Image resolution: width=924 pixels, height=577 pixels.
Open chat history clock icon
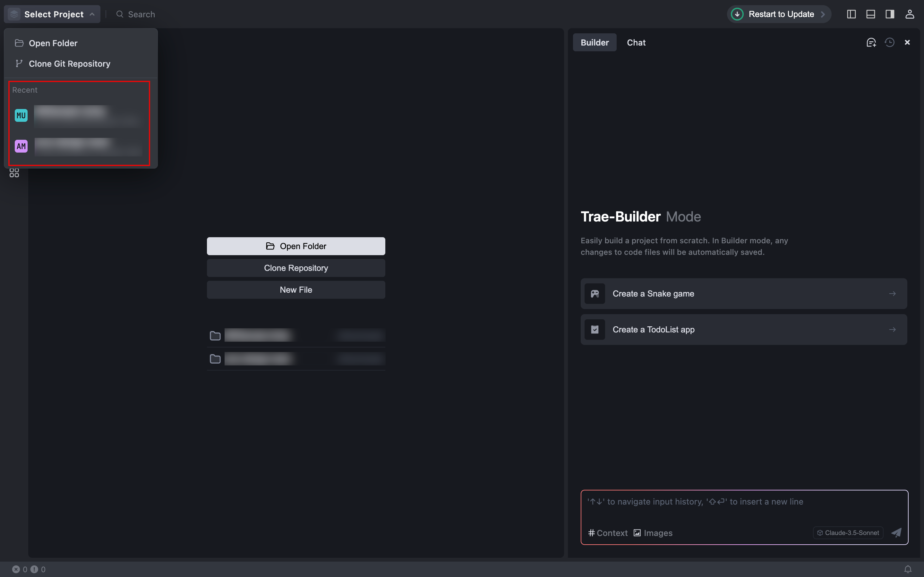[890, 42]
